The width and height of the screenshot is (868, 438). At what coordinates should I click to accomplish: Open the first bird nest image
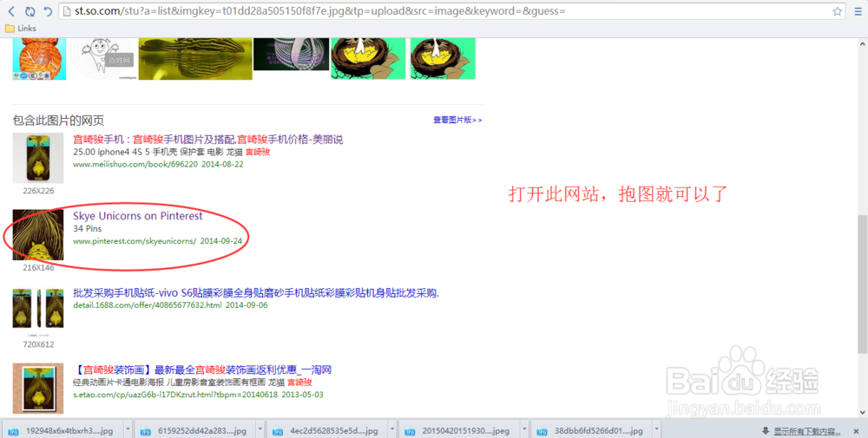368,59
